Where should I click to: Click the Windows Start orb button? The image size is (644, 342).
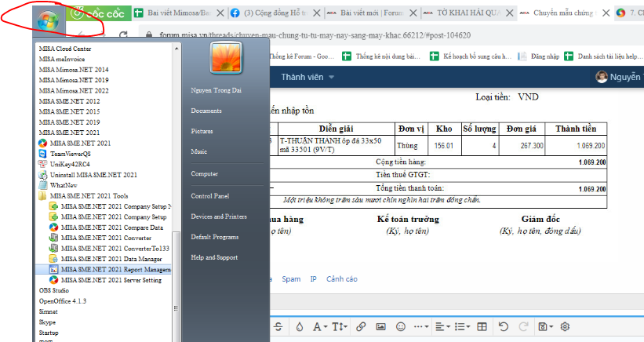coord(48,20)
